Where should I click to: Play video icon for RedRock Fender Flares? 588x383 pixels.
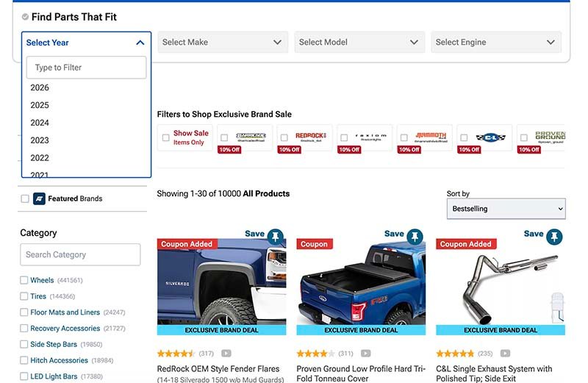tap(226, 354)
